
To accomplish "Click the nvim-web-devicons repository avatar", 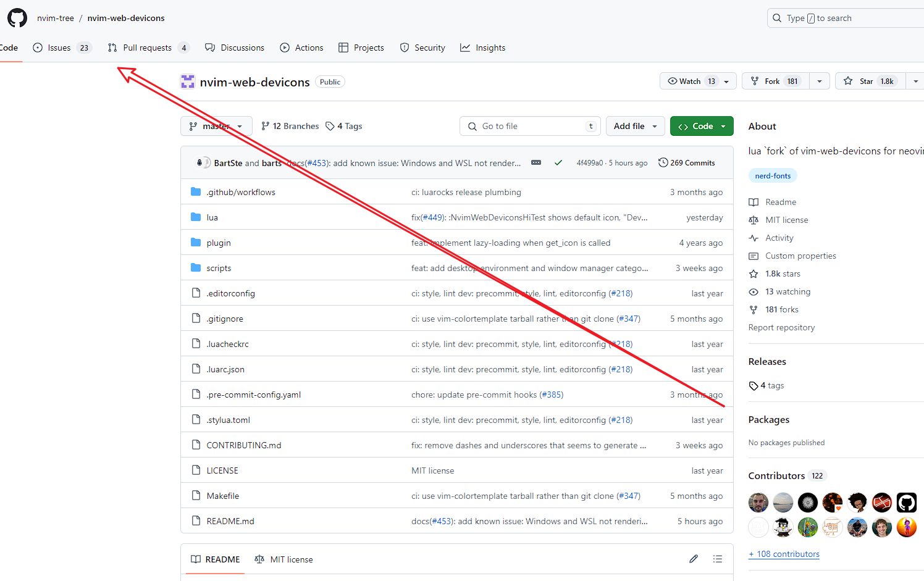I will 188,82.
